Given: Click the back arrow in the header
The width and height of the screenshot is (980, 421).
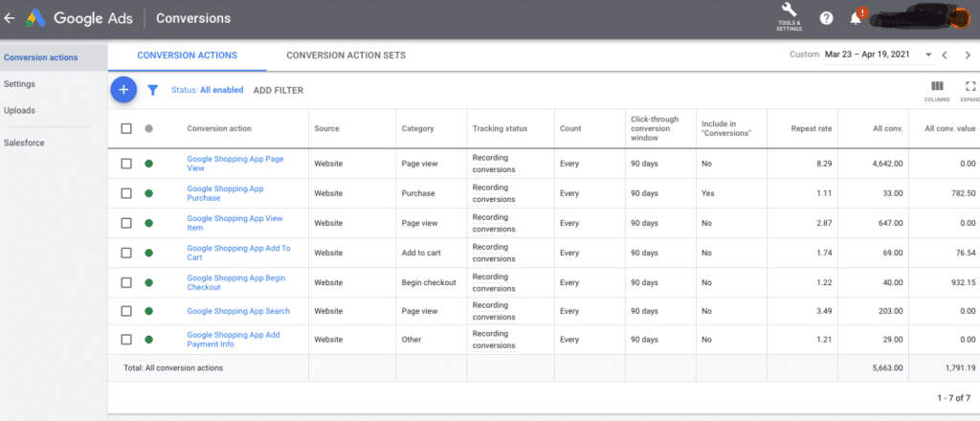Looking at the screenshot, I should [10, 19].
